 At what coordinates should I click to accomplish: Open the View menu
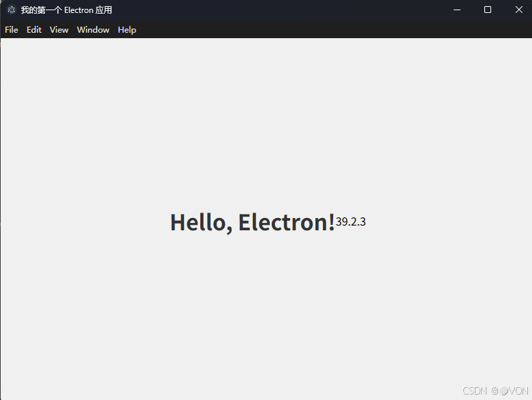click(x=59, y=30)
